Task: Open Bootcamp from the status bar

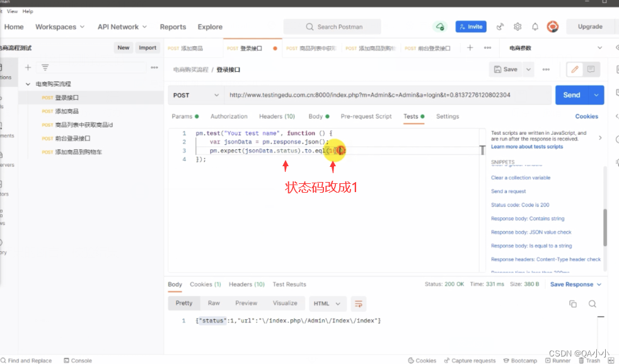Action: pos(520,360)
